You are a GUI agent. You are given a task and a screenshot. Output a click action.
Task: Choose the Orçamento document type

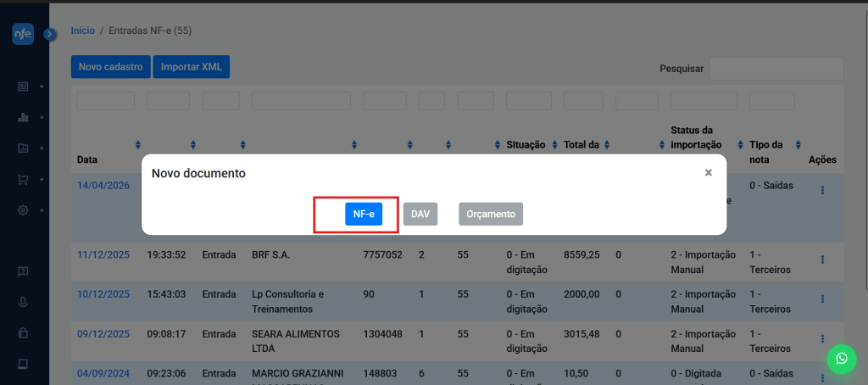click(491, 215)
